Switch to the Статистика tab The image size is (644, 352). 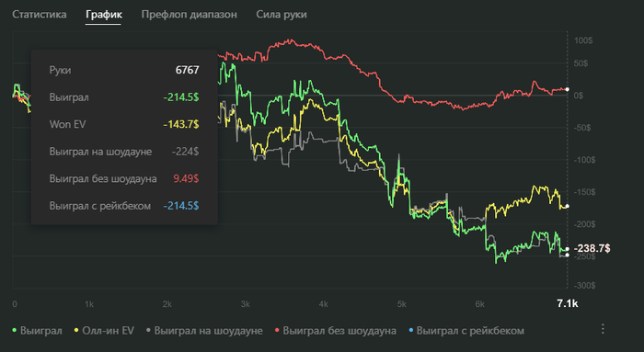coord(40,15)
